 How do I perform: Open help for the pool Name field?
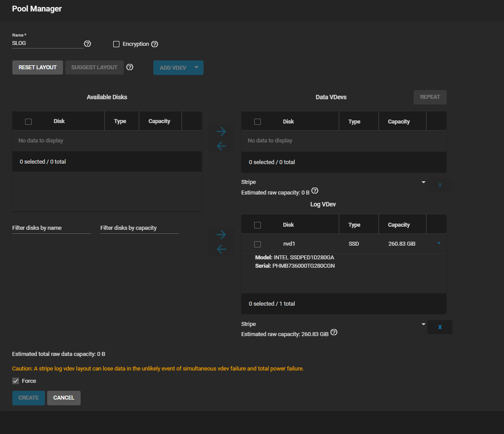(87, 44)
